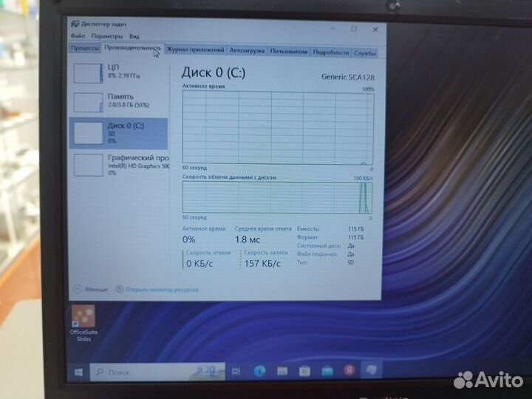Open Task View on the taskbar
Screen dimensions: 532x399
click(236, 371)
